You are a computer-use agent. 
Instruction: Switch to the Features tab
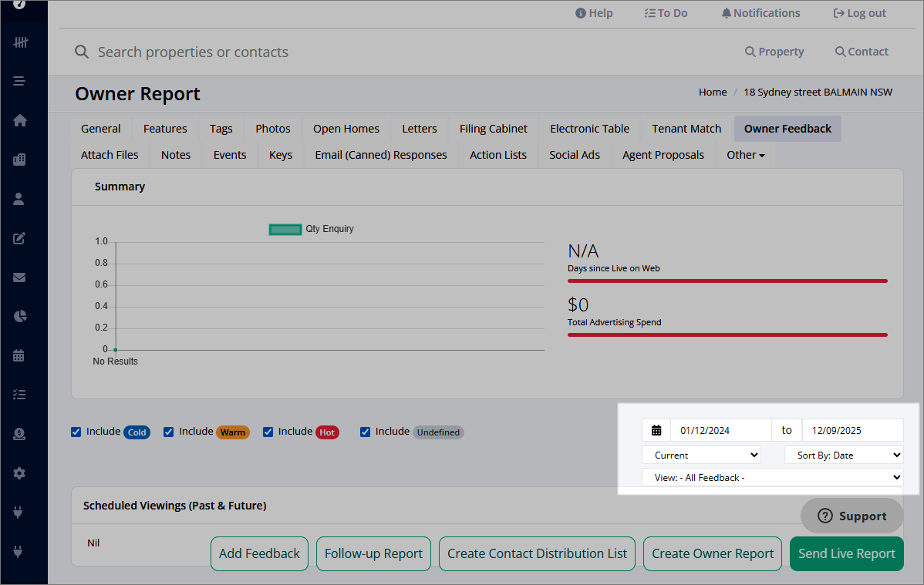pyautogui.click(x=165, y=129)
